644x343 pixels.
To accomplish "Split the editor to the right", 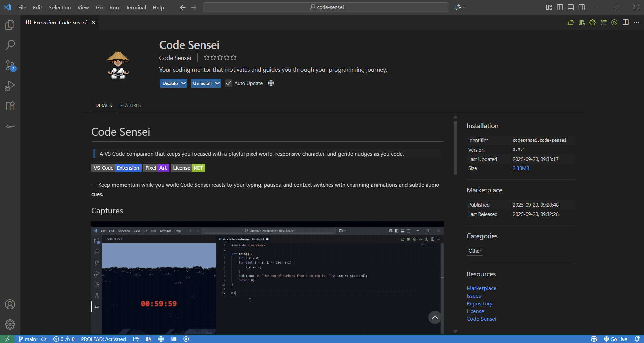I will pyautogui.click(x=625, y=22).
